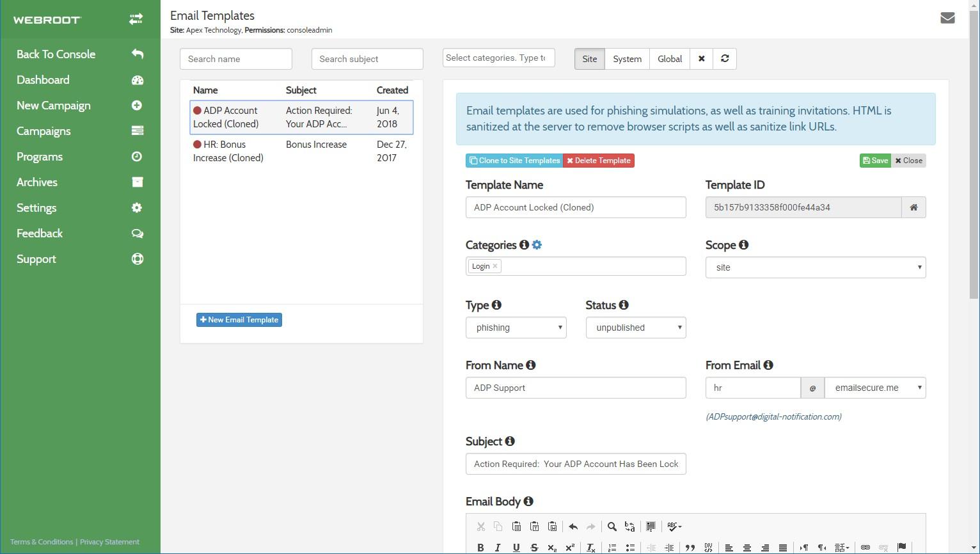The height and width of the screenshot is (554, 980).
Task: Switch to Site templates filter
Action: click(589, 59)
